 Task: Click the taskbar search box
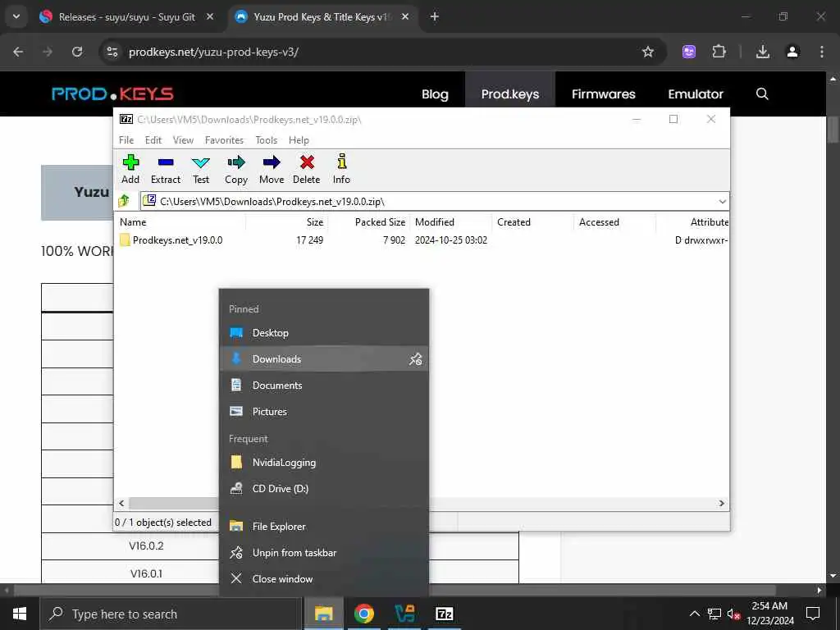pos(171,614)
